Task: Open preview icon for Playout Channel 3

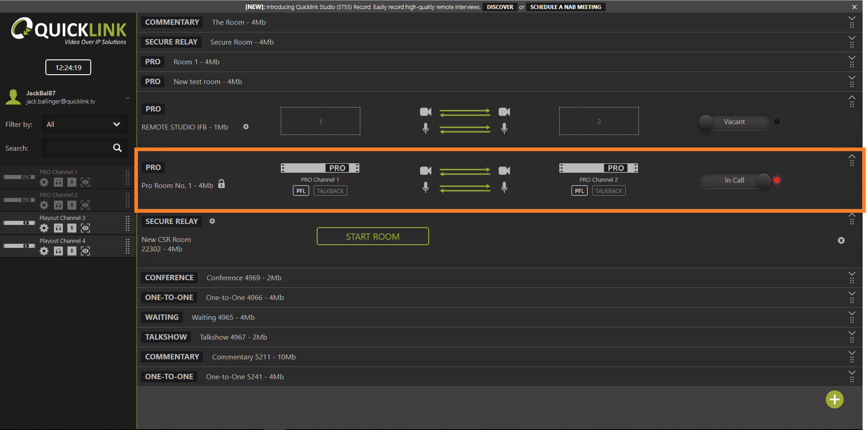Action: point(85,228)
